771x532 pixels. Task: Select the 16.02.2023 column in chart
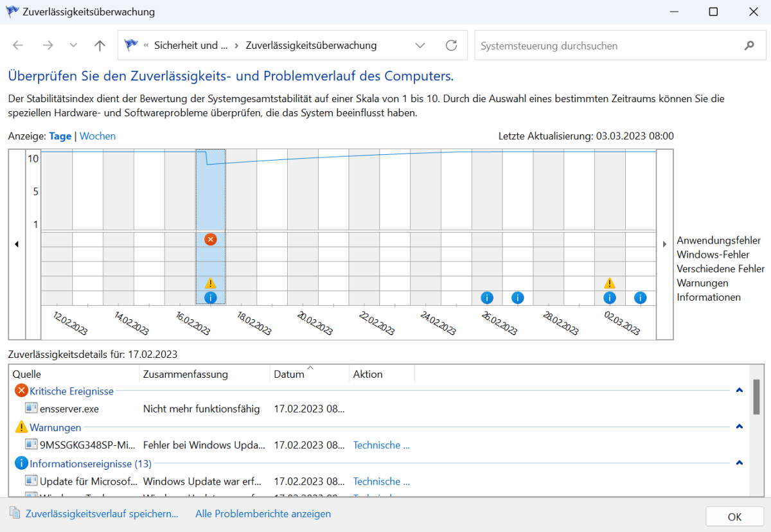(x=180, y=227)
